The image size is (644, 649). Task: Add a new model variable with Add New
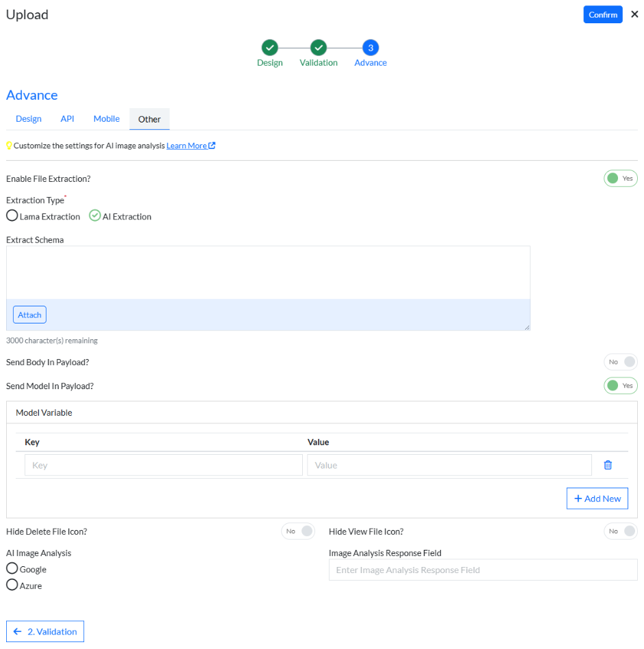597,499
